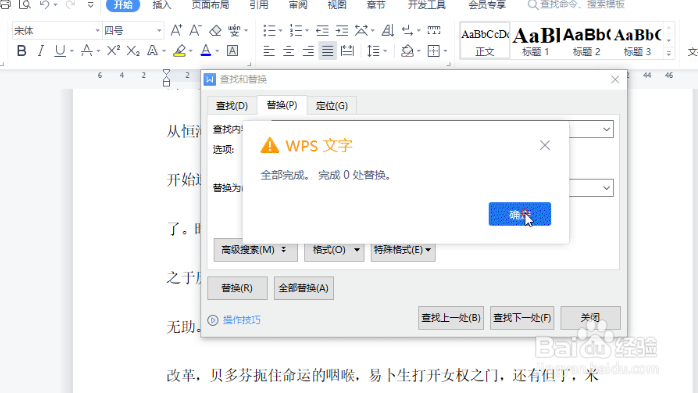Confirm the WPS message with 确定
This screenshot has width=698, height=393.
coord(519,214)
